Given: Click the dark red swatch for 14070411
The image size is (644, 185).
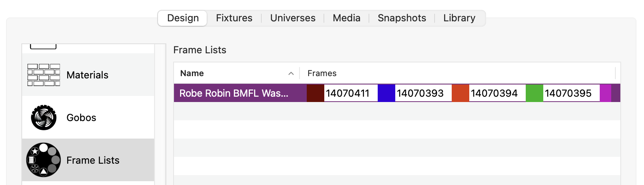Looking at the screenshot, I should pos(316,93).
